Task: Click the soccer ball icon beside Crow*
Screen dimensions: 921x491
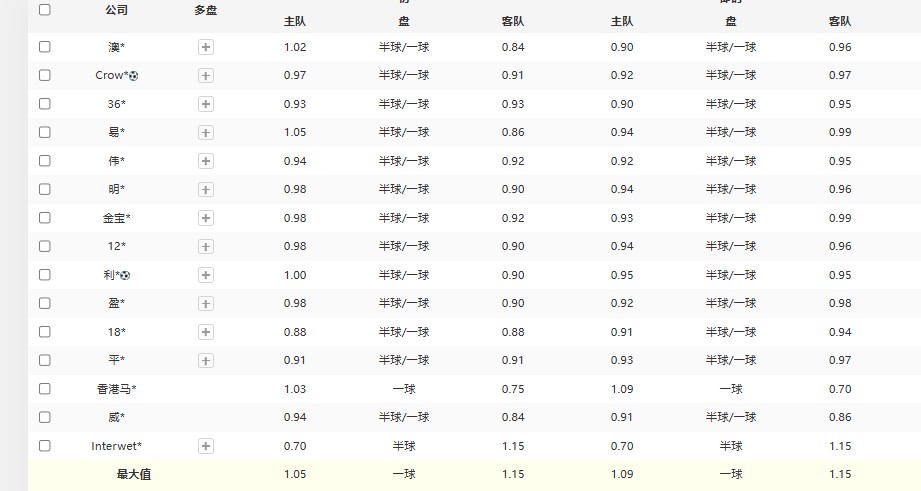Action: click(x=134, y=75)
